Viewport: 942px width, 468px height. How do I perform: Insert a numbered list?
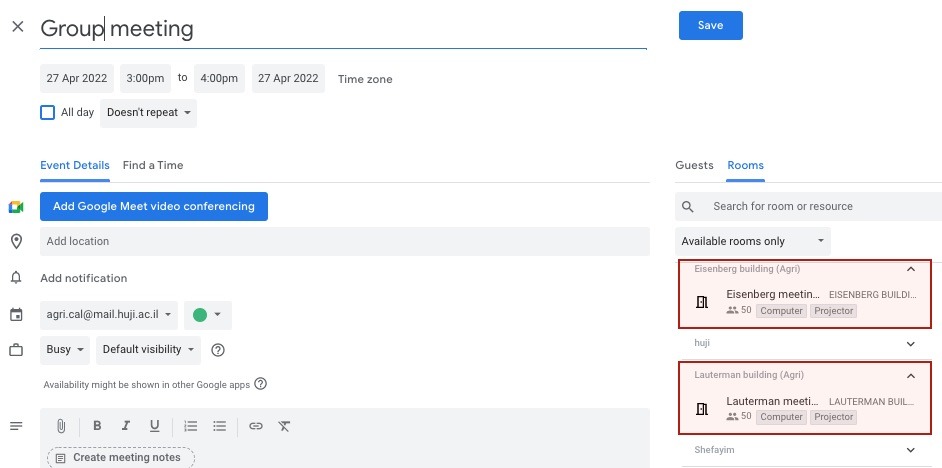(x=191, y=426)
